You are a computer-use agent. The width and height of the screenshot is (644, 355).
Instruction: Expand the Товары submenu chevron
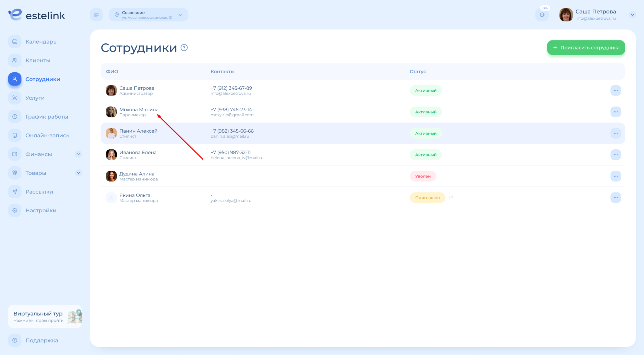78,173
